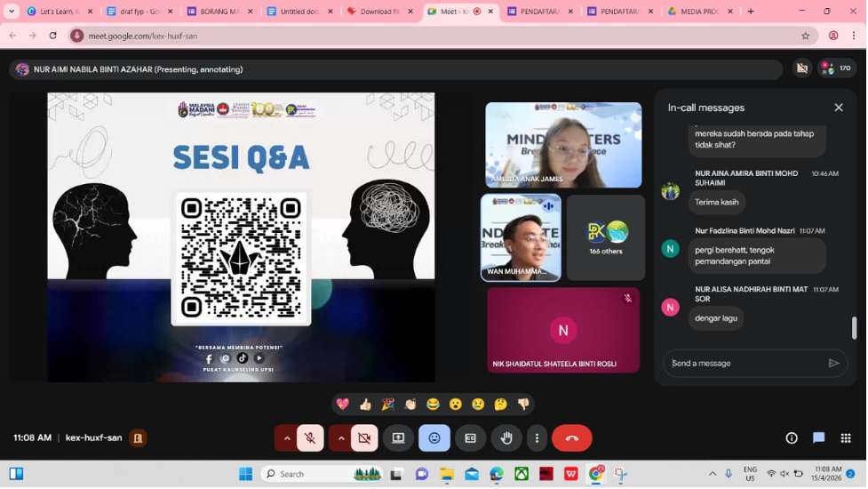This screenshot has width=868, height=489.
Task: Close the In-call messages panel
Action: point(838,108)
